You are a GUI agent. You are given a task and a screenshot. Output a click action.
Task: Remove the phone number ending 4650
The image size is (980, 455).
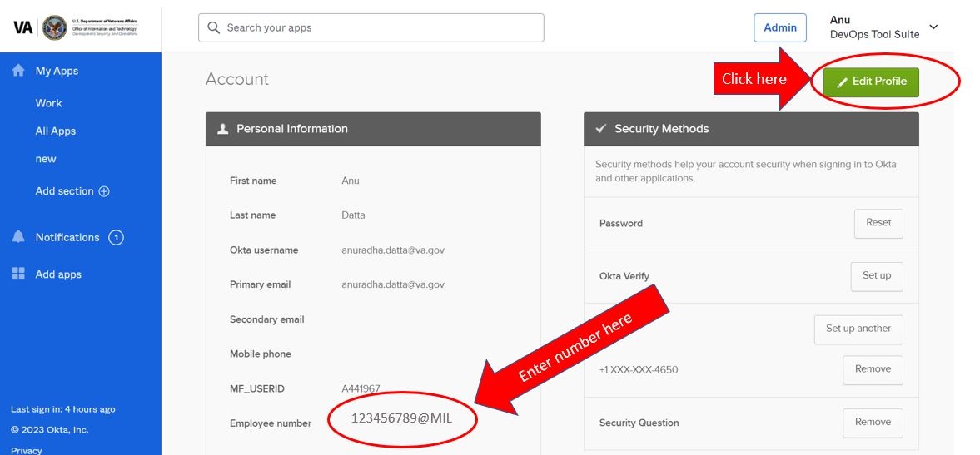(x=873, y=369)
